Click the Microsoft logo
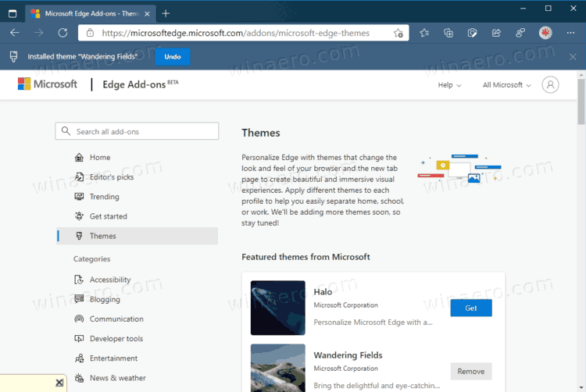 [x=47, y=84]
